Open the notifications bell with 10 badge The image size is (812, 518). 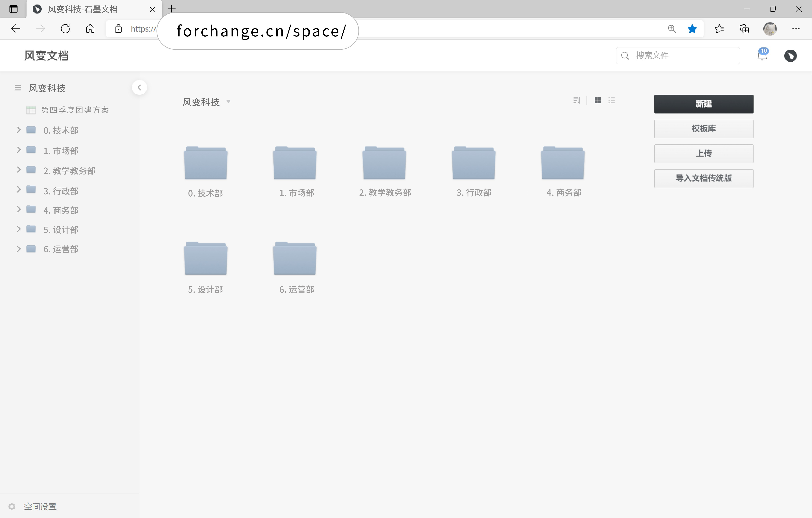(762, 55)
